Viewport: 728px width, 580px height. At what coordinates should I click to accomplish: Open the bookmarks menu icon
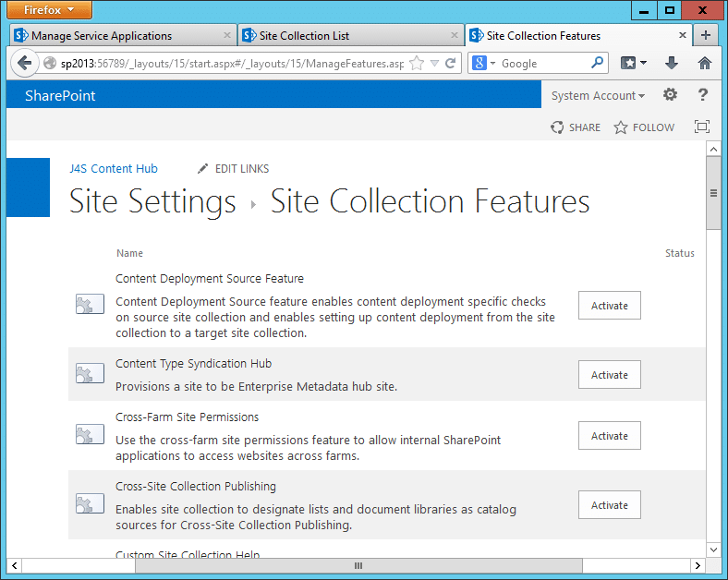tap(628, 63)
